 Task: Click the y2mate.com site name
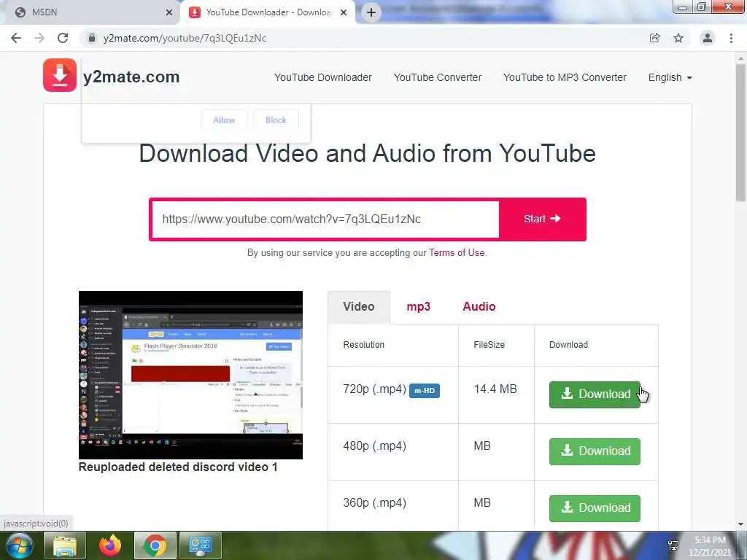click(x=131, y=77)
